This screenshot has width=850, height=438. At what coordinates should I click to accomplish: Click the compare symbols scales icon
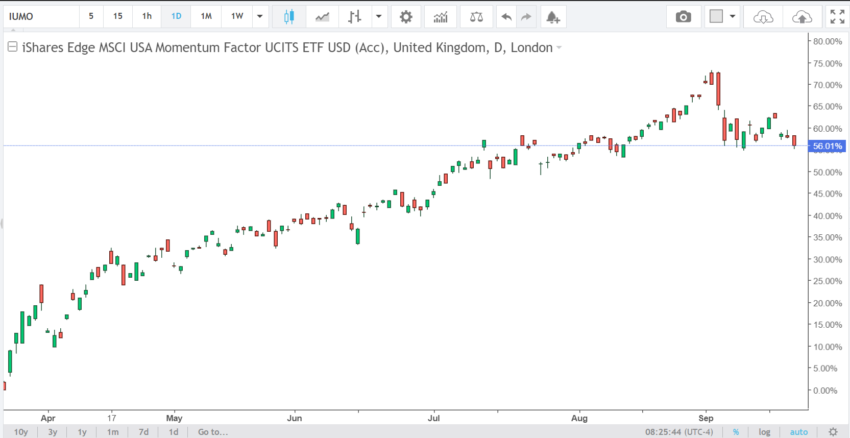pos(476,16)
